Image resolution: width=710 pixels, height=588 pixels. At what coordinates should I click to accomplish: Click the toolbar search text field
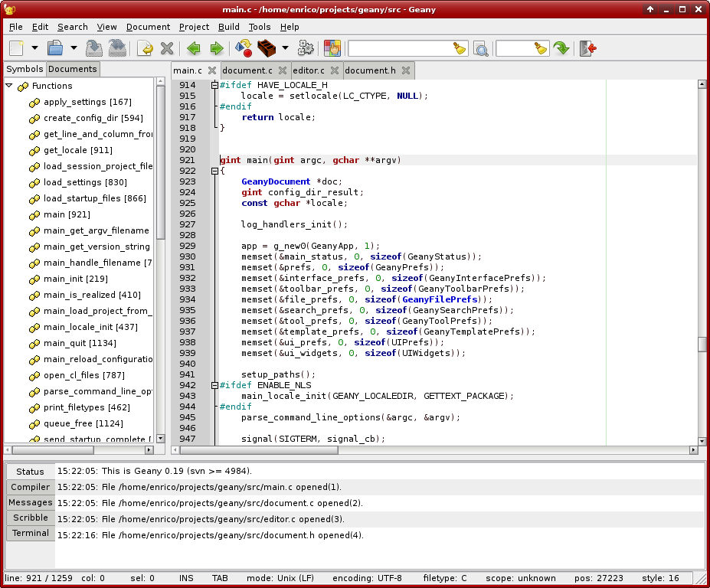[399, 48]
